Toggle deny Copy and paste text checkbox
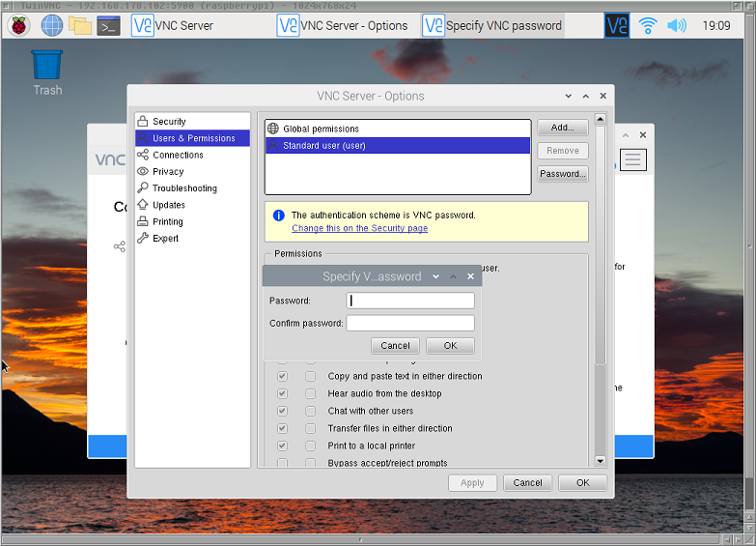756x546 pixels. point(311,376)
